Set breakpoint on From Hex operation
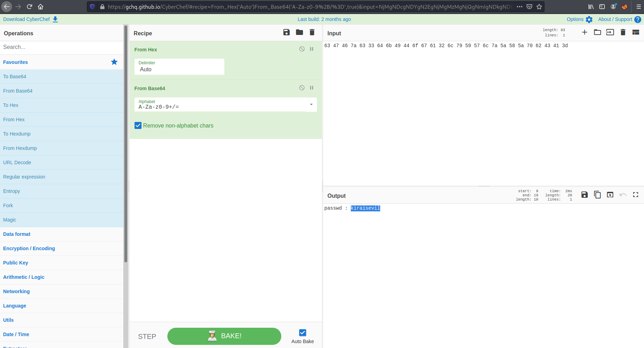Screen dimensions: 644x348 tap(312, 49)
